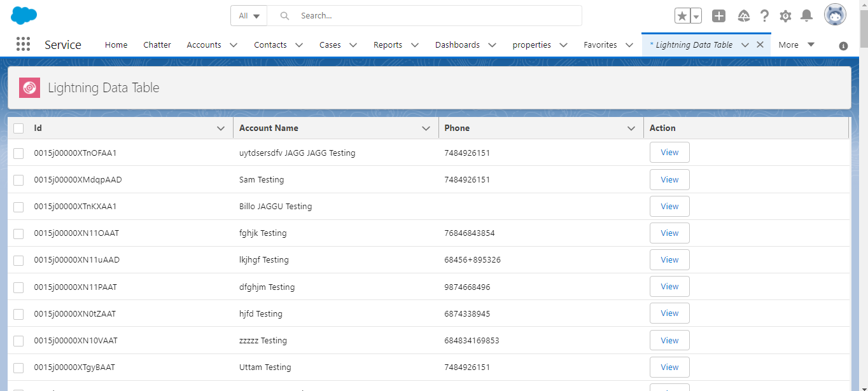Screen dimensions: 868x391
Task: Open the Account Name column menu
Action: [426, 128]
